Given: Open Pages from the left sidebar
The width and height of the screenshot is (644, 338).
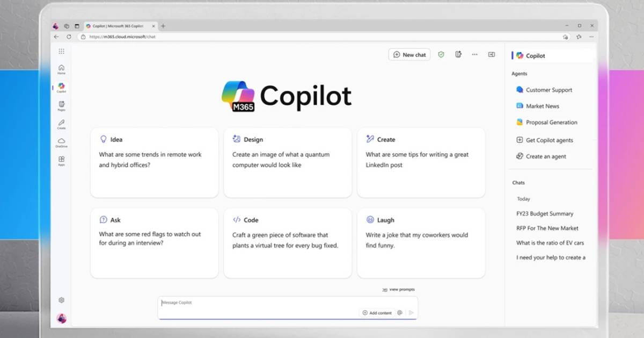Looking at the screenshot, I should (61, 106).
